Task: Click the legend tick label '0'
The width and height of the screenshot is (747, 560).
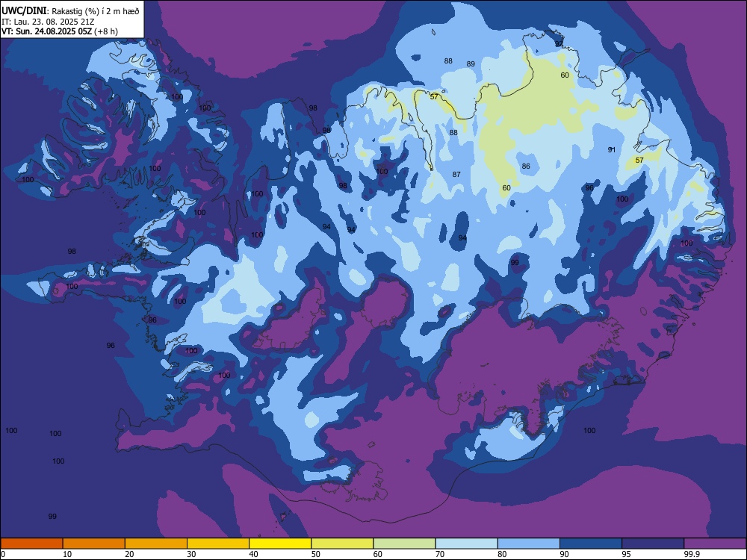Action: point(3,554)
